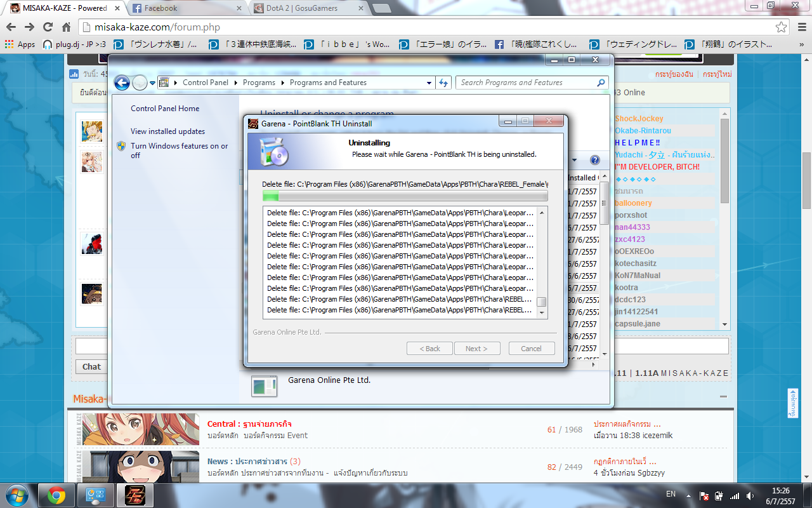Select capsule.jane in the online users list
The image size is (812, 508).
pos(638,324)
